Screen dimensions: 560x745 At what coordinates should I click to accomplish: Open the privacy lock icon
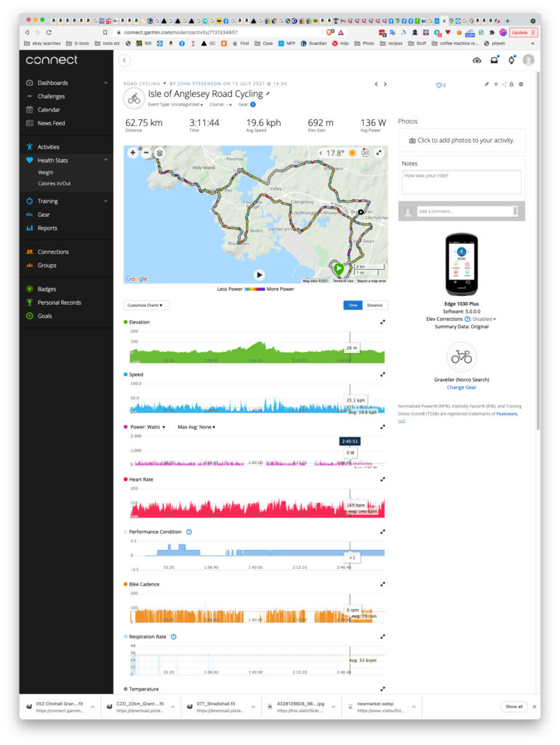coord(511,84)
